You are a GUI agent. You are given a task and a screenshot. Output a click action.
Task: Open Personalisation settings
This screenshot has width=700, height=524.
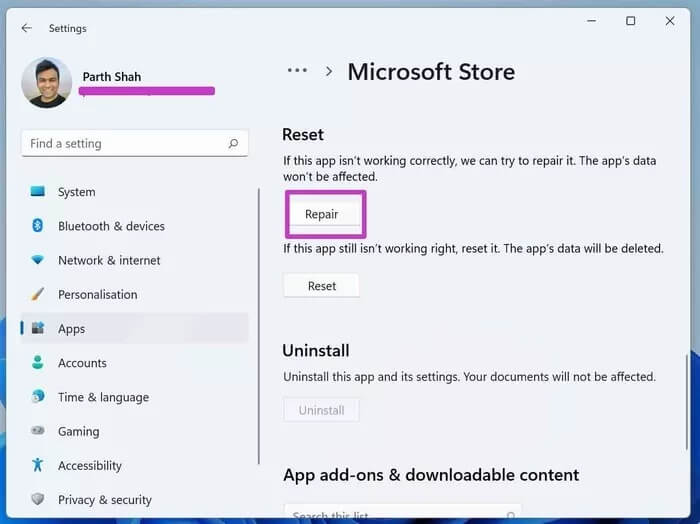134,295
